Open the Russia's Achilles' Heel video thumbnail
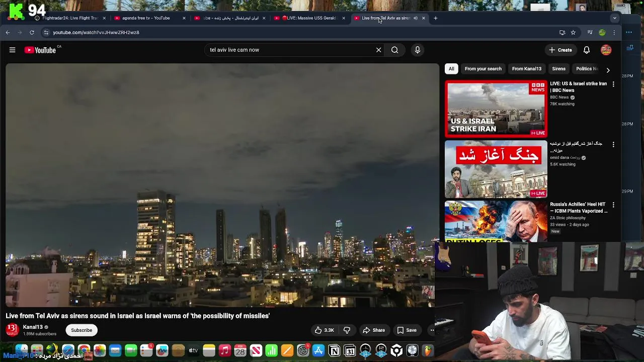This screenshot has width=644, height=362. pos(496,222)
